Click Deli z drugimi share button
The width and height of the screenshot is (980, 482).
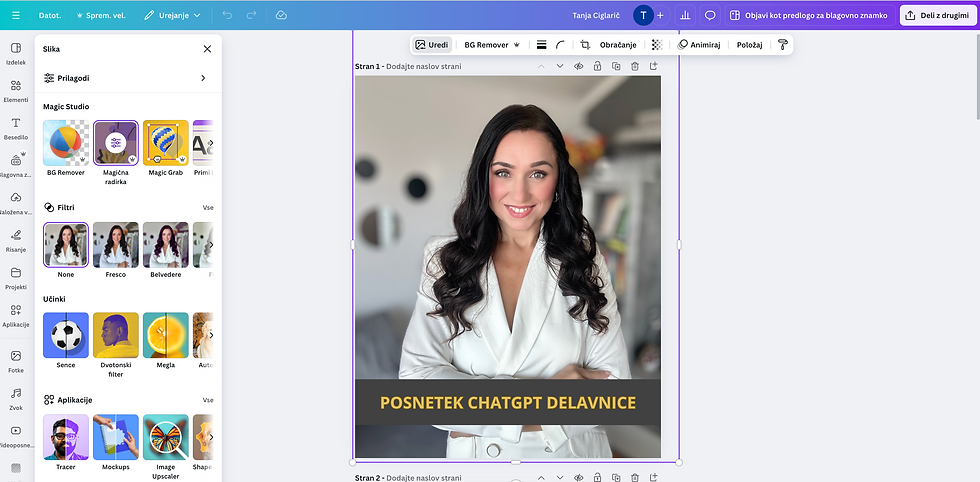[938, 15]
